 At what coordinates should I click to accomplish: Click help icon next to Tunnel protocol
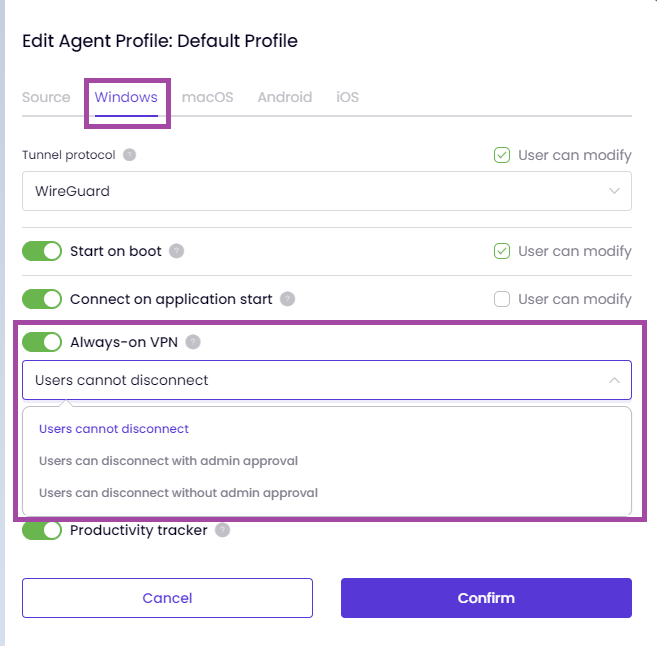pos(129,155)
